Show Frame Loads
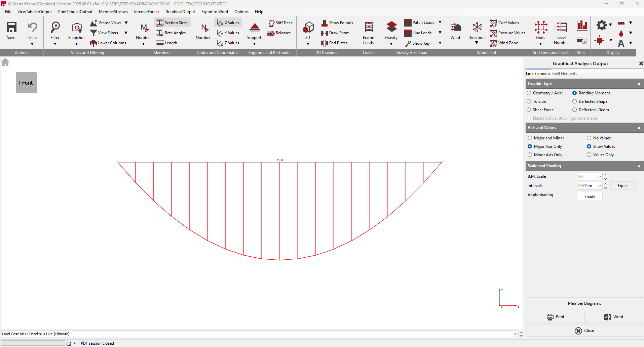644x347 pixels. click(368, 33)
